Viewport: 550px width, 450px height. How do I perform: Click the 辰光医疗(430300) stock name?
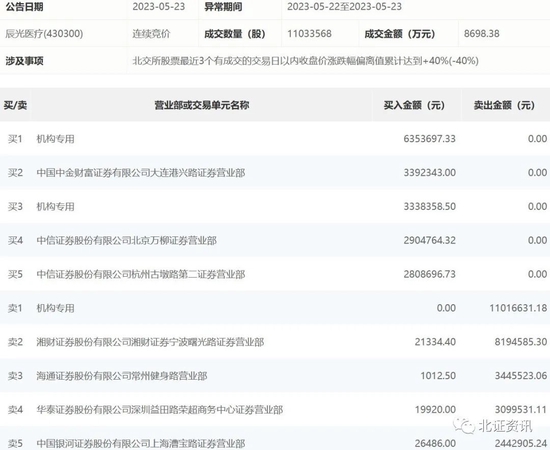(44, 34)
